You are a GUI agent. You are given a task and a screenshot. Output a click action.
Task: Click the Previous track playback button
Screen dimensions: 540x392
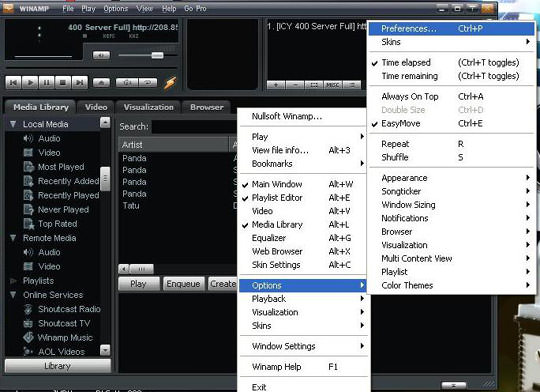pos(13,83)
